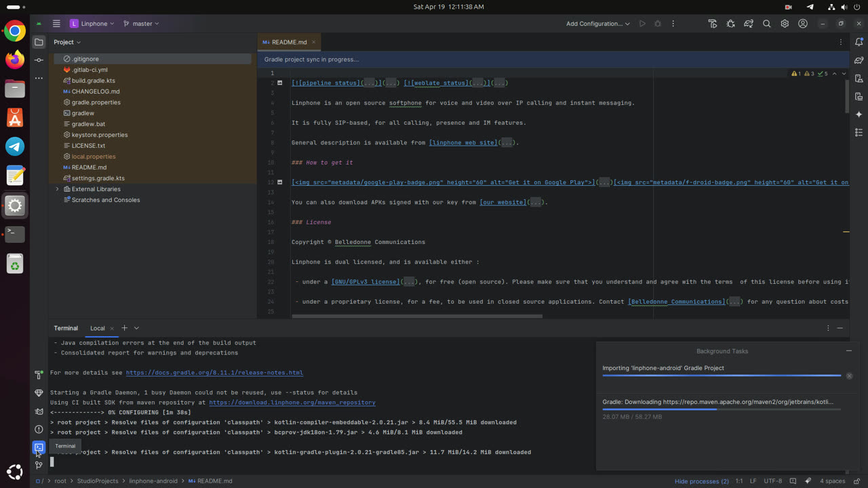Open App Quality Insights diamond icon
Screen dimensions: 868x488
tap(39, 393)
